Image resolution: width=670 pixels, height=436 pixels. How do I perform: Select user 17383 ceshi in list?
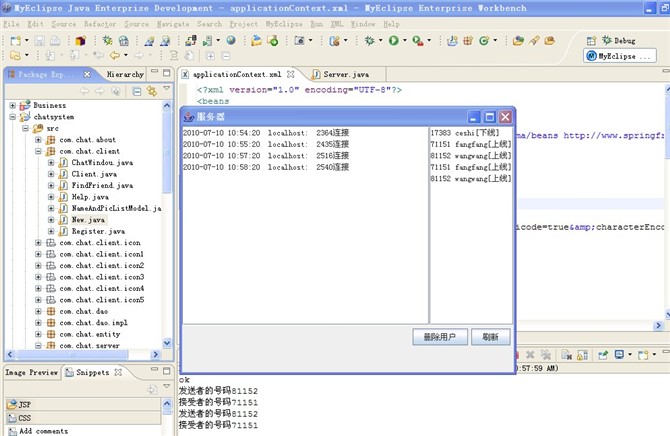[x=464, y=133]
